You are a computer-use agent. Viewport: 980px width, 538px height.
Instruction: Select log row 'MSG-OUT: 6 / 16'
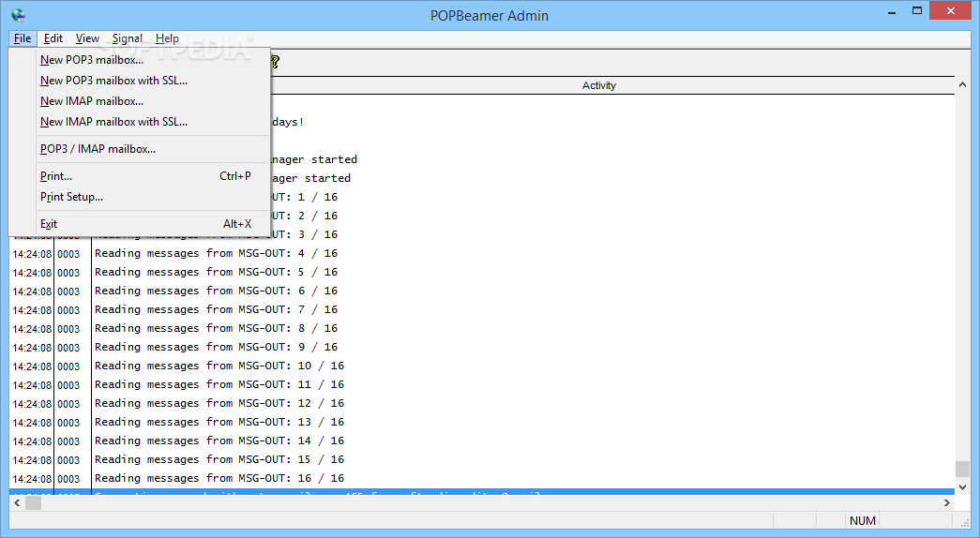482,291
